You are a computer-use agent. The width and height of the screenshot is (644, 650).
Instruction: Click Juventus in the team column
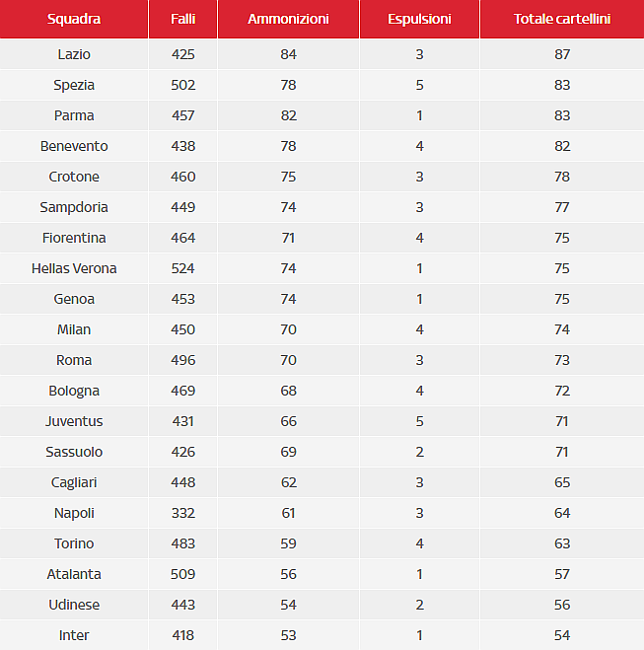(x=74, y=421)
